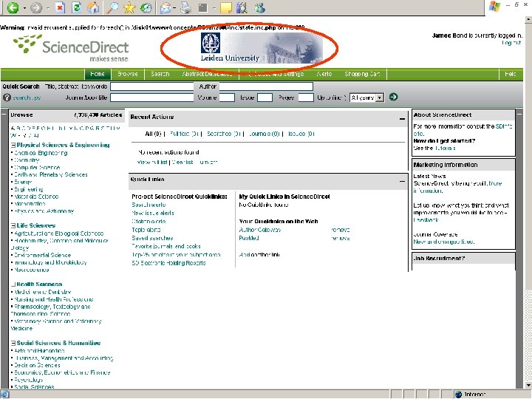Click the Mail envelope toolbar icon
The width and height of the screenshot is (532, 399).
pyautogui.click(x=166, y=7)
